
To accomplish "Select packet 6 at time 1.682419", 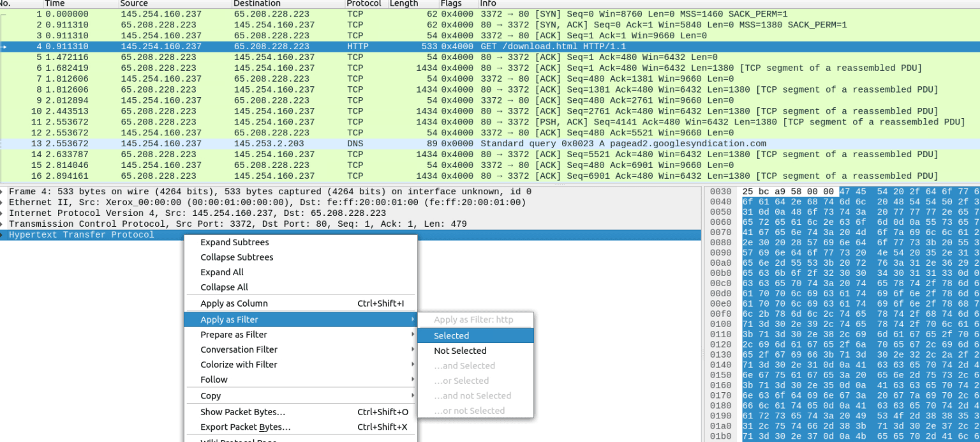I will pyautogui.click(x=490, y=68).
